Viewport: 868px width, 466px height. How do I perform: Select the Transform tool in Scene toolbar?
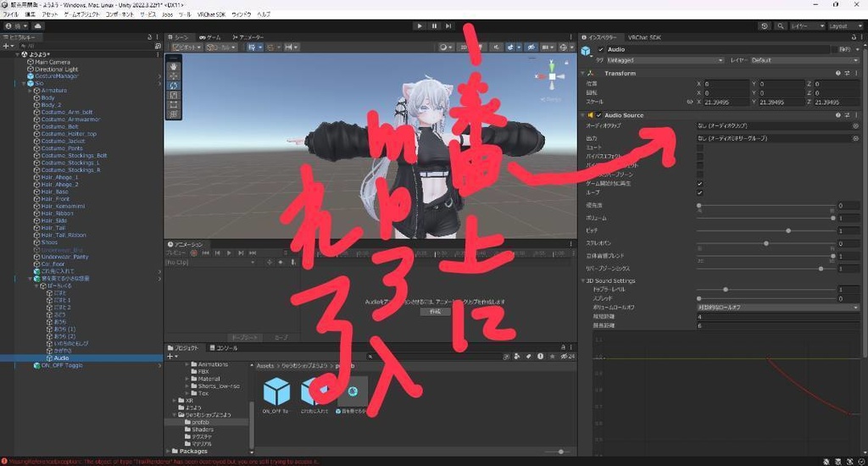point(174,114)
